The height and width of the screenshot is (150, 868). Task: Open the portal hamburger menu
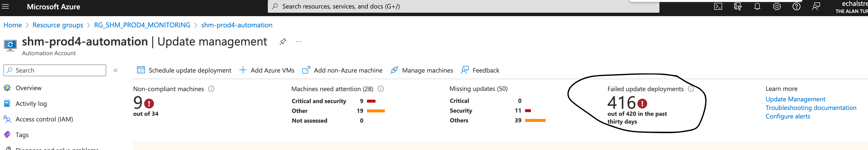tap(5, 6)
